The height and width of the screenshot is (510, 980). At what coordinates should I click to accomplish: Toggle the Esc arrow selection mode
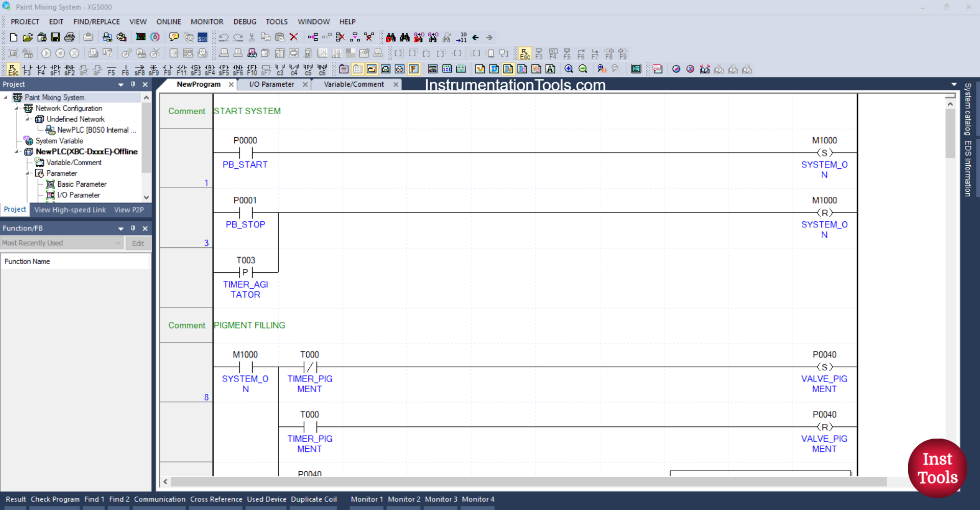pos(13,69)
